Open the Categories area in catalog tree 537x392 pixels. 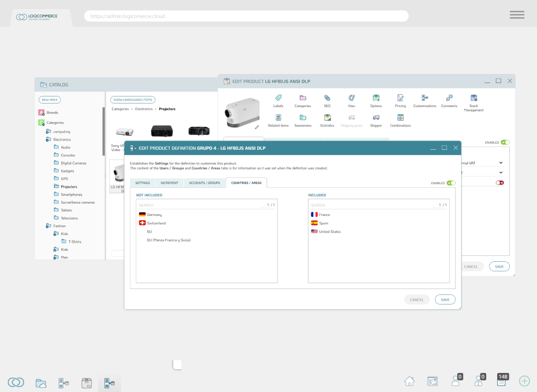(51, 122)
